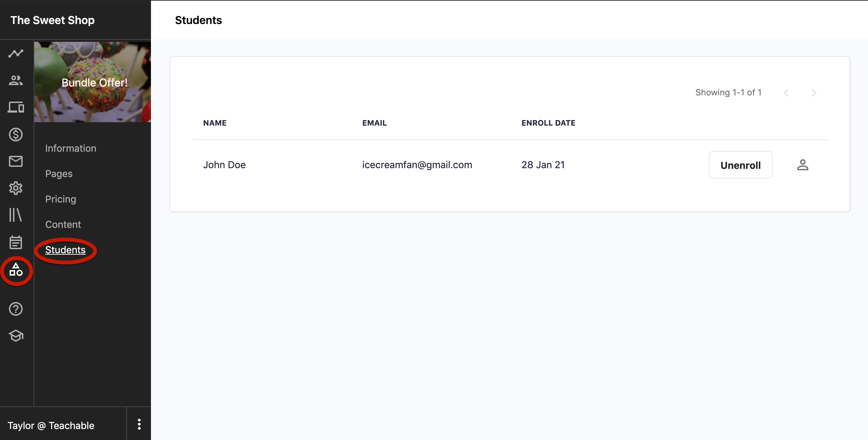The width and height of the screenshot is (868, 440).
Task: Click the Taylor @ Teachable account name
Action: [51, 426]
